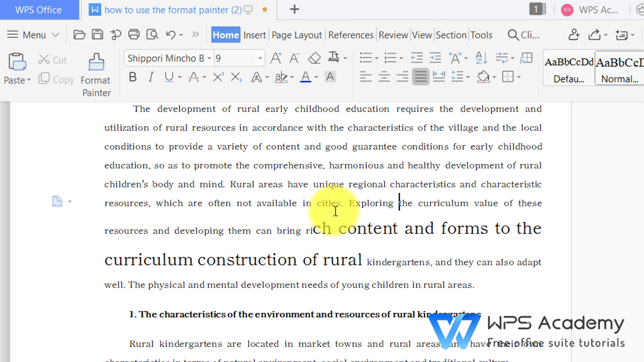Click the subscript icon
Viewport: 644px width, 362px height.
[x=235, y=76]
